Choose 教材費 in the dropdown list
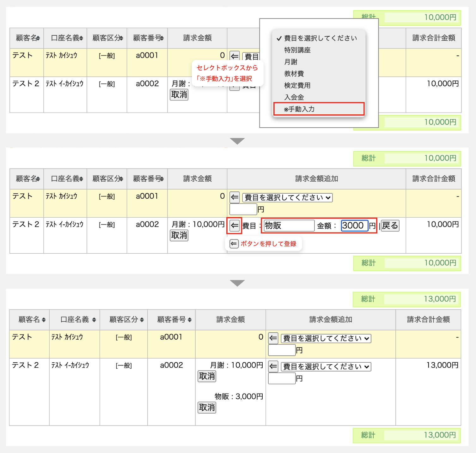This screenshot has width=476, height=453. point(294,74)
